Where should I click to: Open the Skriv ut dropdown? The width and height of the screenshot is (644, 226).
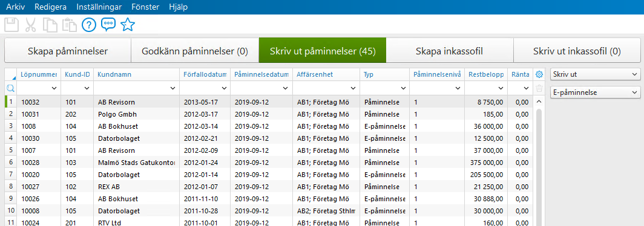point(595,75)
